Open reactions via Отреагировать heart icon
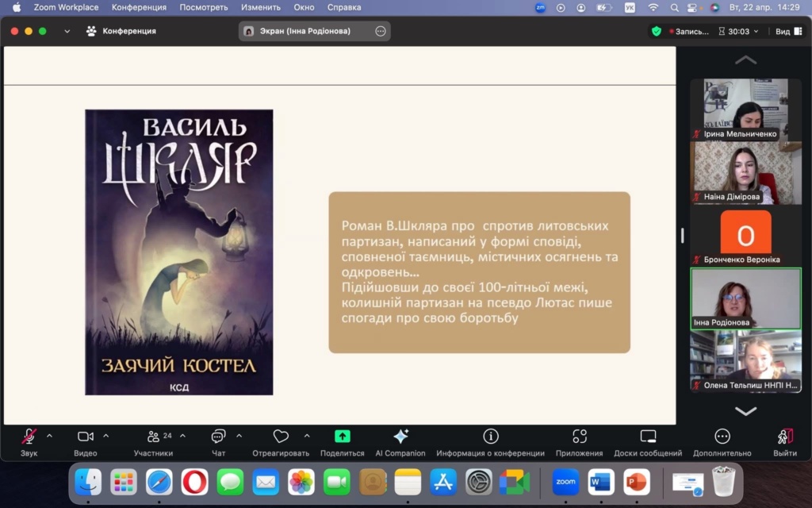This screenshot has width=812, height=508. 281,441
